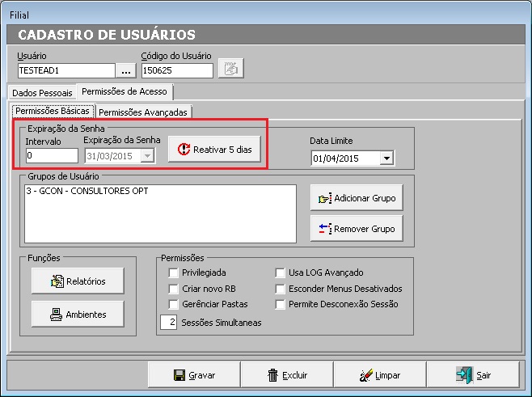Image resolution: width=532 pixels, height=397 pixels.
Task: Click the ellipsis button next to Usuário field
Action: coord(126,70)
